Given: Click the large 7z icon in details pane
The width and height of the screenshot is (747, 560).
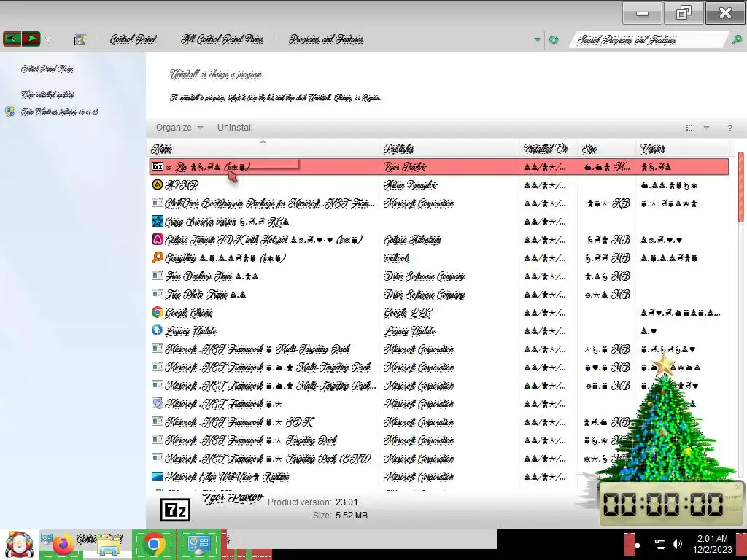Looking at the screenshot, I should point(175,510).
